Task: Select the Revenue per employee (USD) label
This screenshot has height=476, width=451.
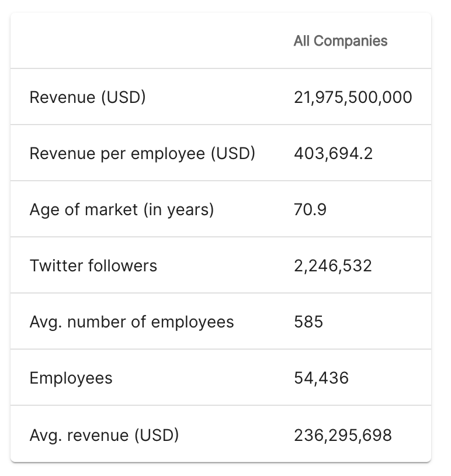Action: [x=143, y=153]
